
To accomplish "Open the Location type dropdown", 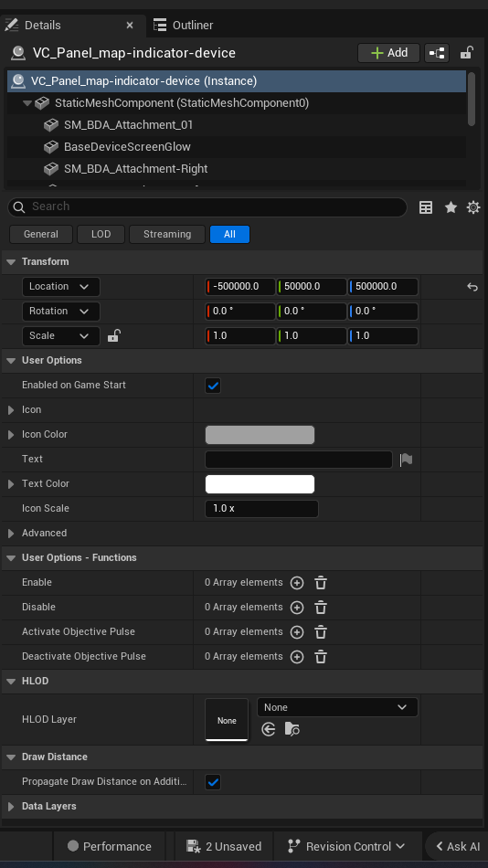I will pyautogui.click(x=61, y=287).
